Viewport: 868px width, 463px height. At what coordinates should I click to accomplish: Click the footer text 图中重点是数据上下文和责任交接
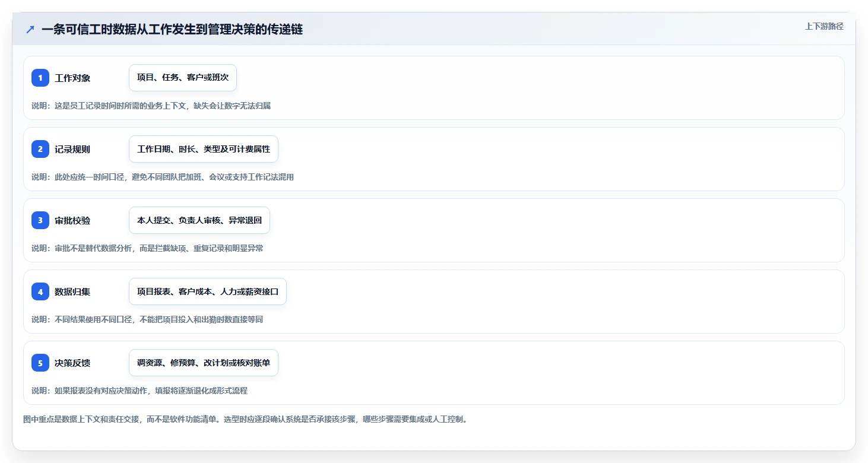pos(245,419)
